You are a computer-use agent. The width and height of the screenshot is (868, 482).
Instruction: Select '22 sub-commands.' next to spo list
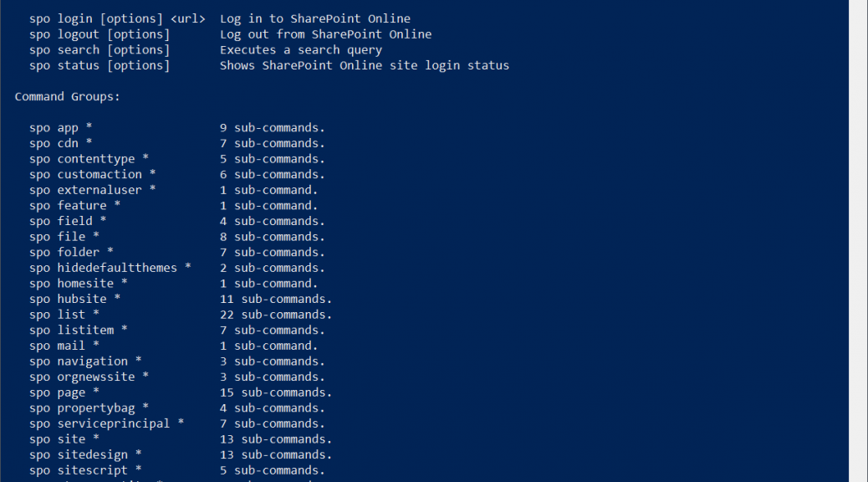click(276, 315)
